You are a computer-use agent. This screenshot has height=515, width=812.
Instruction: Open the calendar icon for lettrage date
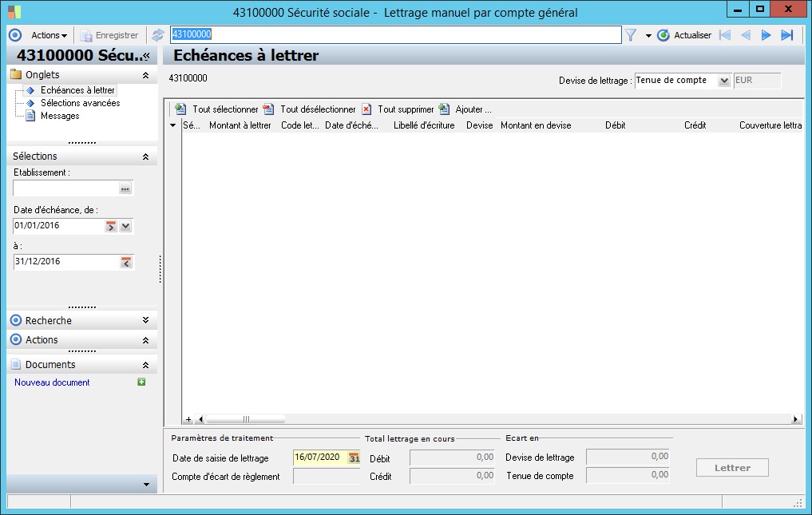point(354,458)
